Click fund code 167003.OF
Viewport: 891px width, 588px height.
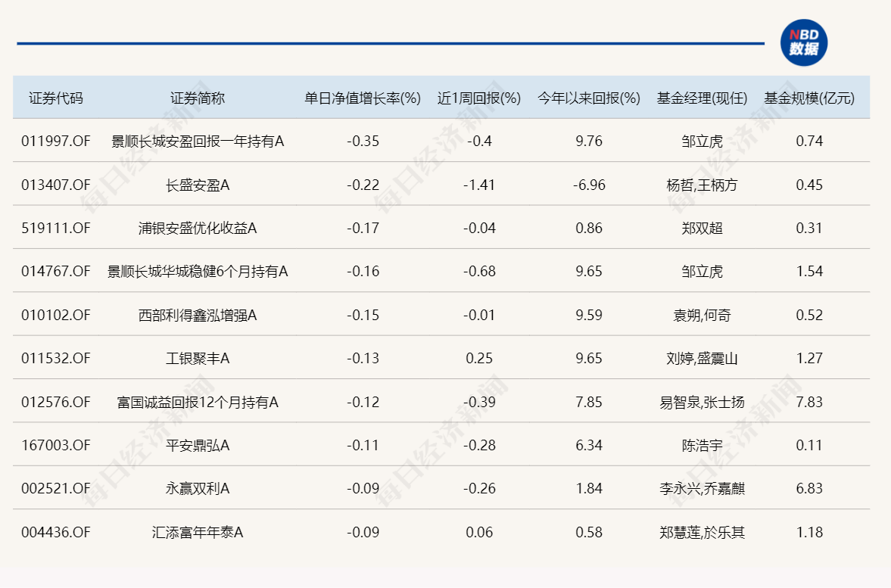coord(56,445)
